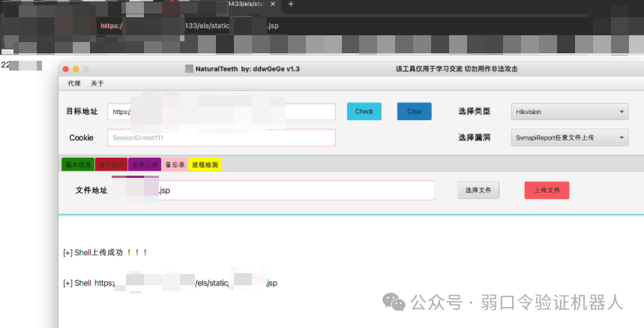Click the Check button
This screenshot has width=644, height=328.
[x=364, y=111]
